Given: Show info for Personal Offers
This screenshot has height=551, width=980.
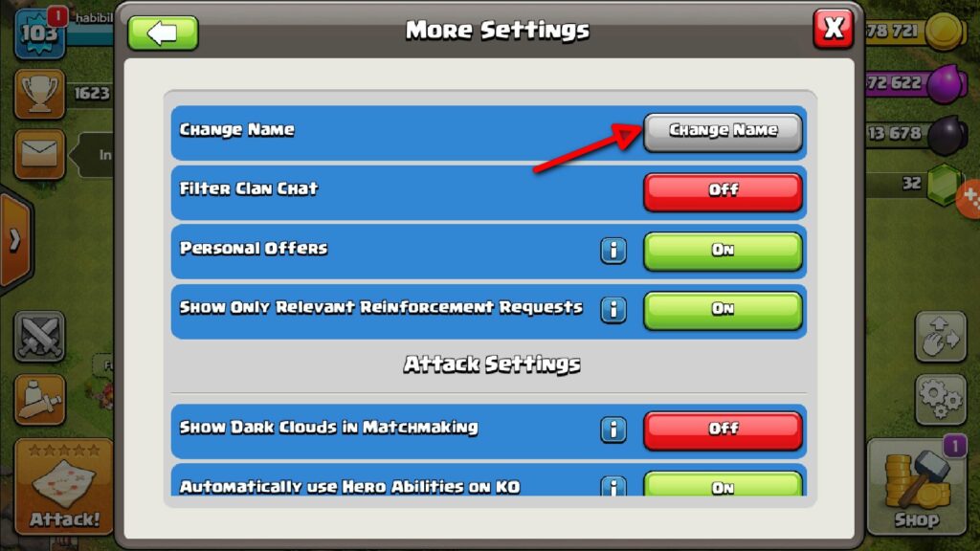Looking at the screenshot, I should [x=613, y=250].
